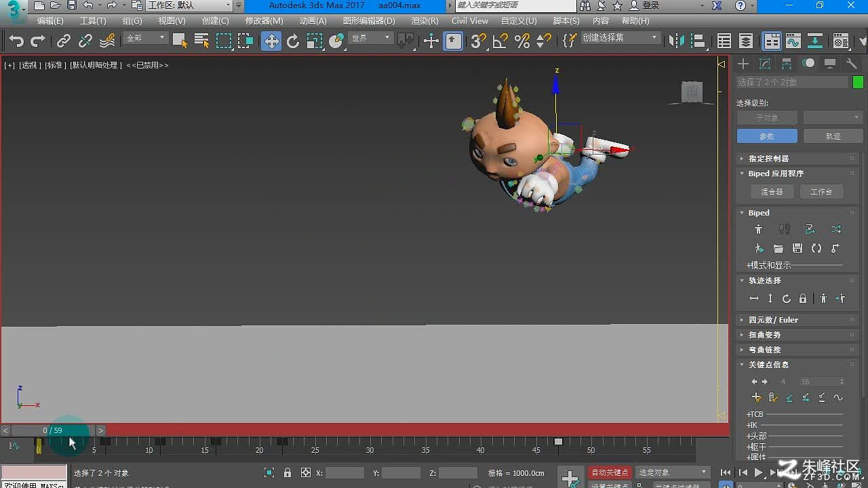Screen dimensions: 868x488
Task: Open the workspace 工作区: 默认 dropdown
Action: click(189, 5)
